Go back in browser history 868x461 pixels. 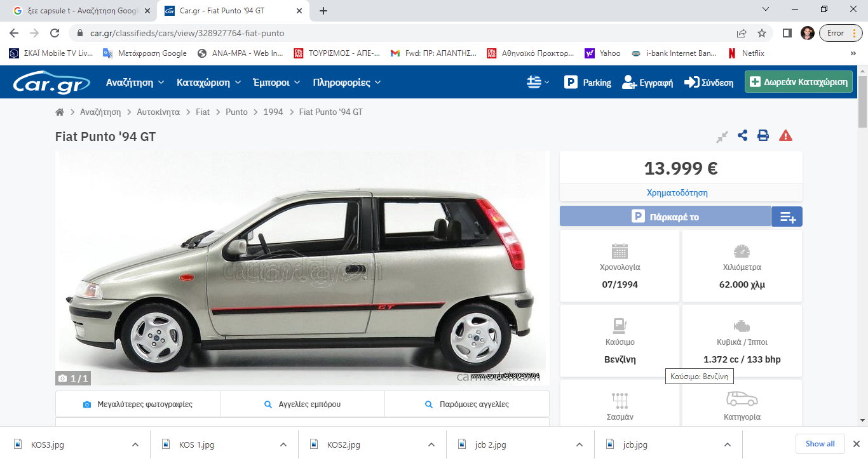pyautogui.click(x=14, y=33)
